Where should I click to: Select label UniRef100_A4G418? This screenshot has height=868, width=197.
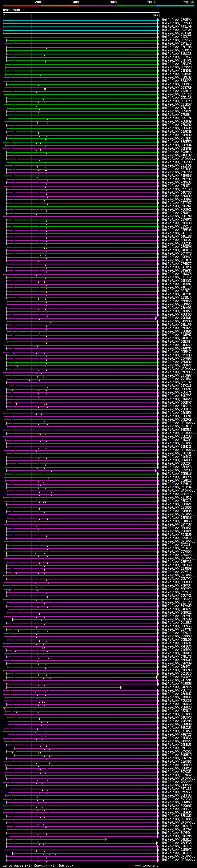coord(176,826)
